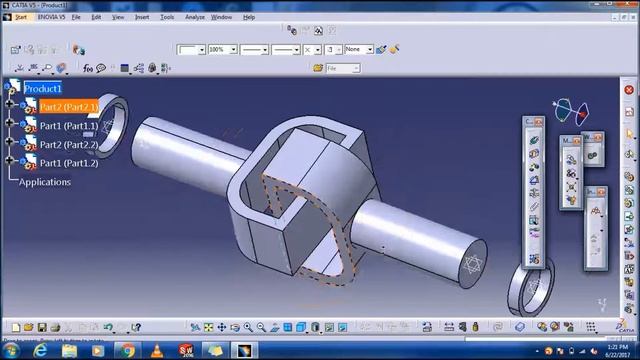Select Part1 (Part1.2) in the tree
Viewport: 640px width, 360px height.
point(69,163)
